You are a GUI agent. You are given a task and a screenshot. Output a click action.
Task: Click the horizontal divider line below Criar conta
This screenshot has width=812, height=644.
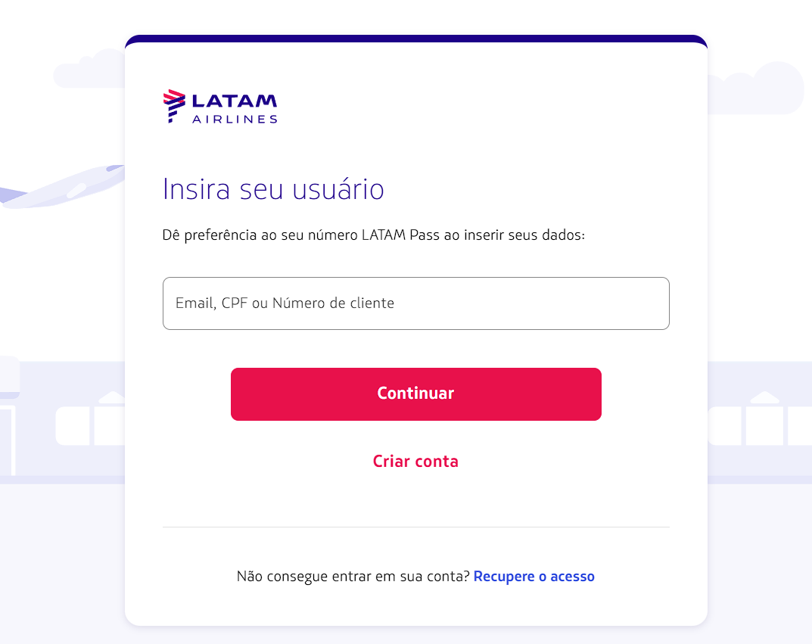(416, 527)
